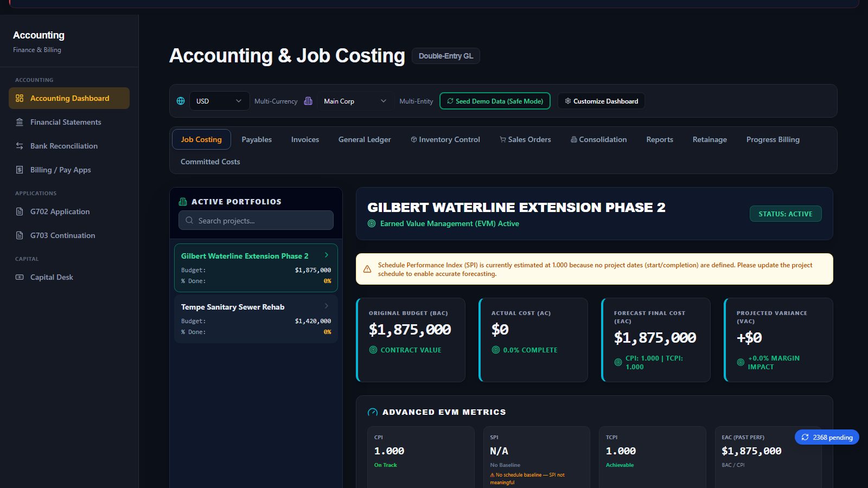Select the Gilbert Waterline Extension Phase 2 project
This screenshot has height=488, width=868.
256,268
